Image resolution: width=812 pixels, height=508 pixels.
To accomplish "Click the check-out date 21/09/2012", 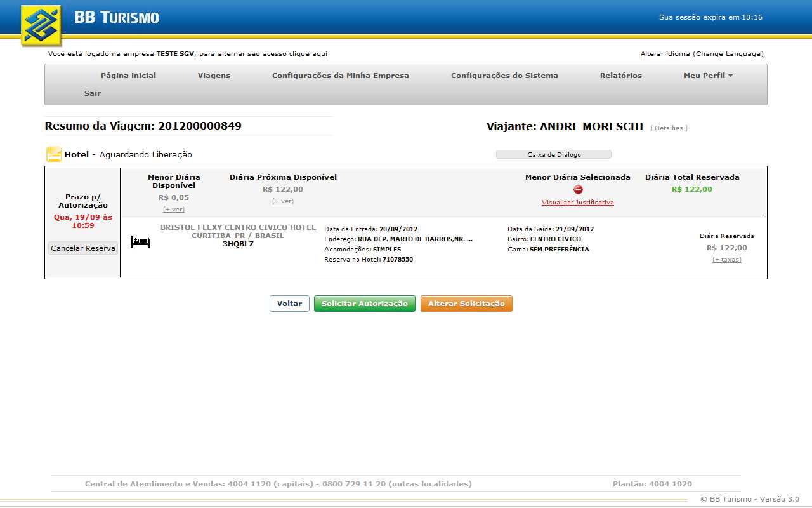I will point(575,229).
